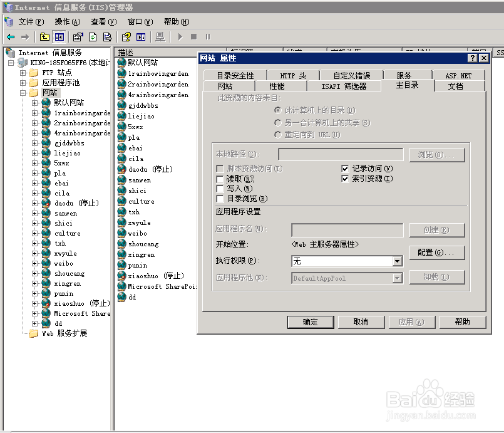504x433 pixels.
Task: Click the Pause site toolbar icon
Action: pos(208,37)
